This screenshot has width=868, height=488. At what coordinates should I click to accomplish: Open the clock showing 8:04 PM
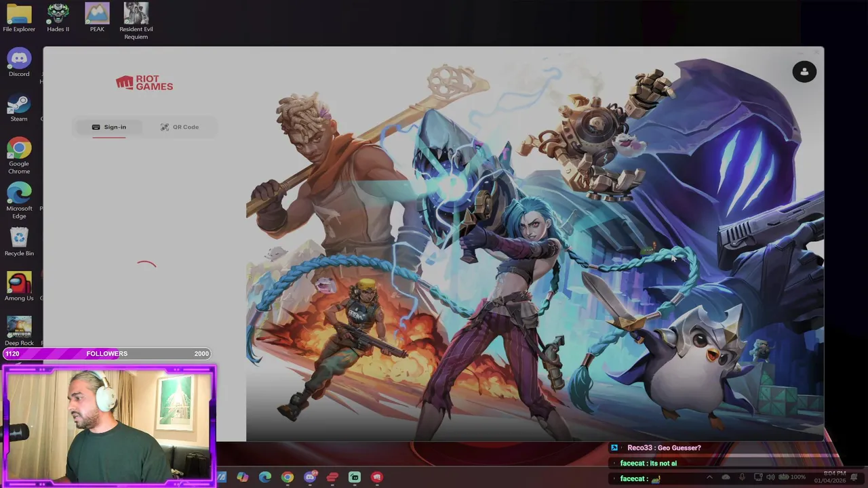(x=830, y=476)
